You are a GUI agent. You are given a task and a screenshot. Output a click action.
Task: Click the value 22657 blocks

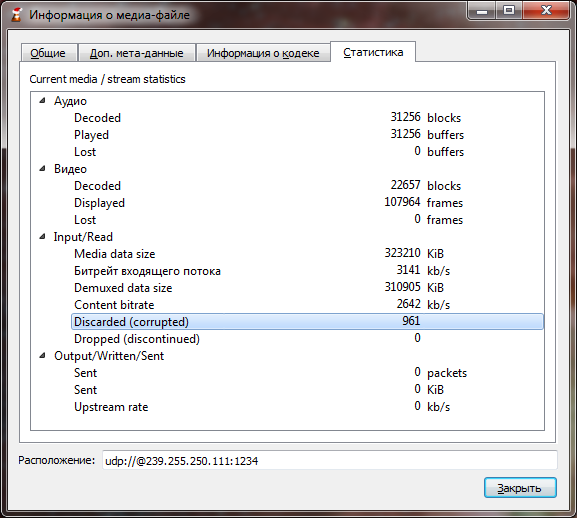point(425,185)
